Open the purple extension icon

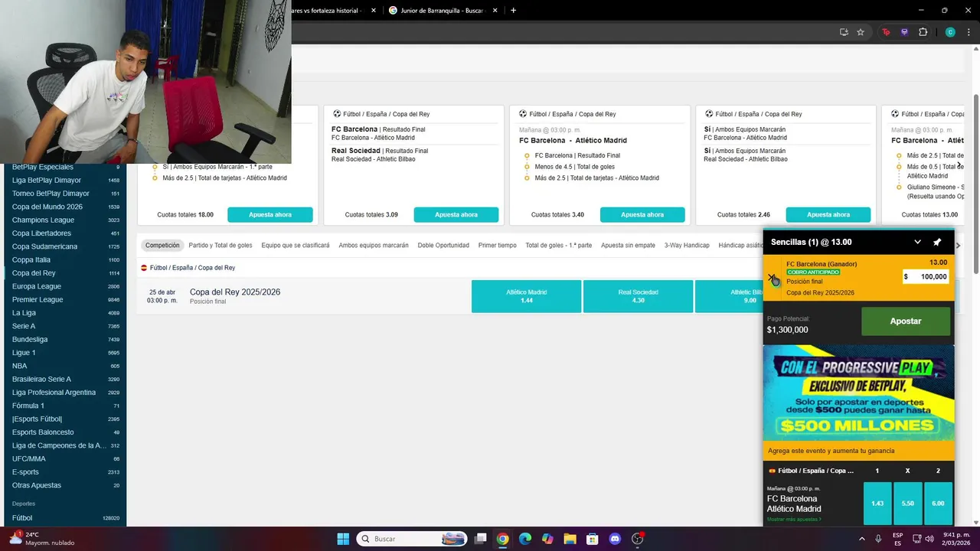tap(904, 32)
